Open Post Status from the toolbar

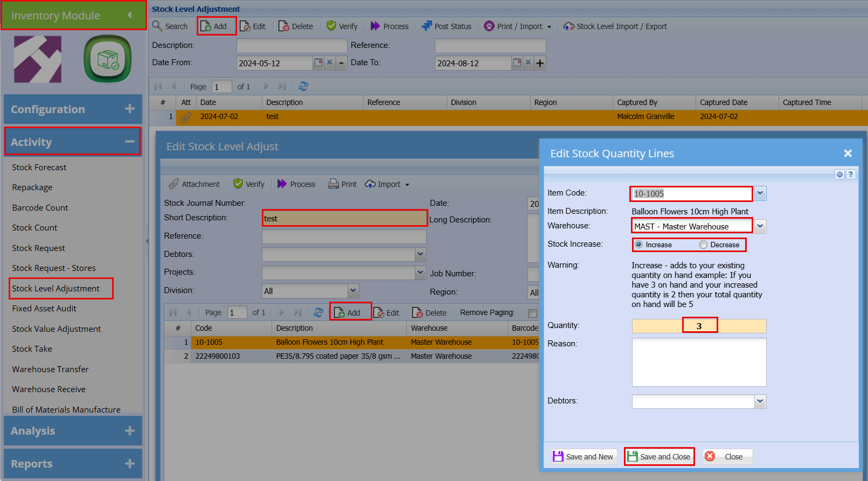tap(447, 26)
